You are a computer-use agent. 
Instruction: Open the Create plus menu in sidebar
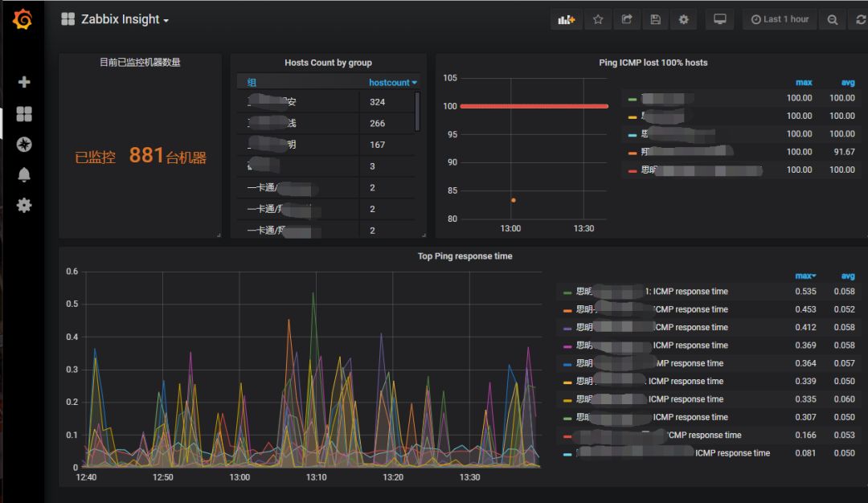point(24,82)
